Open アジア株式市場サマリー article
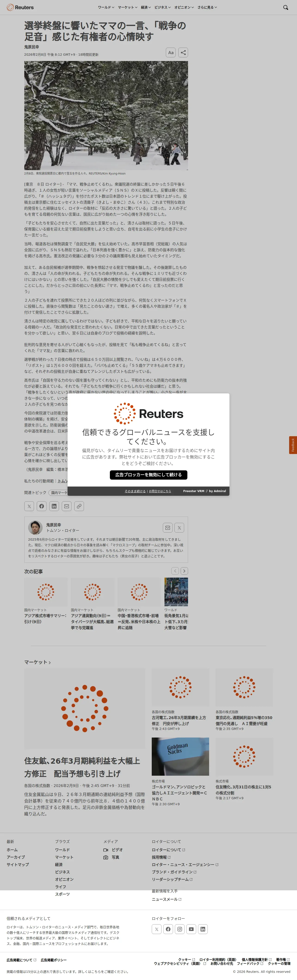This screenshot has height=980, width=297. pos(45,619)
